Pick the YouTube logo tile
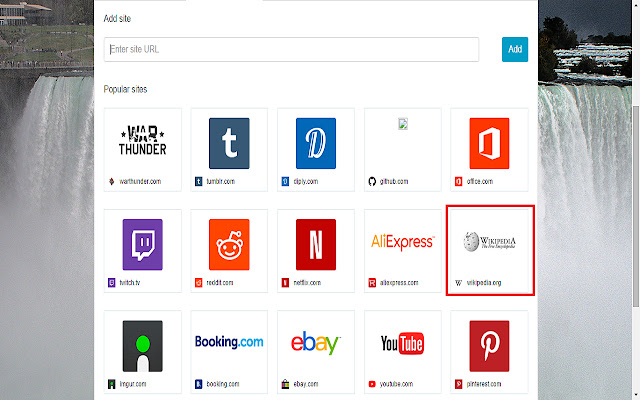 [402, 343]
